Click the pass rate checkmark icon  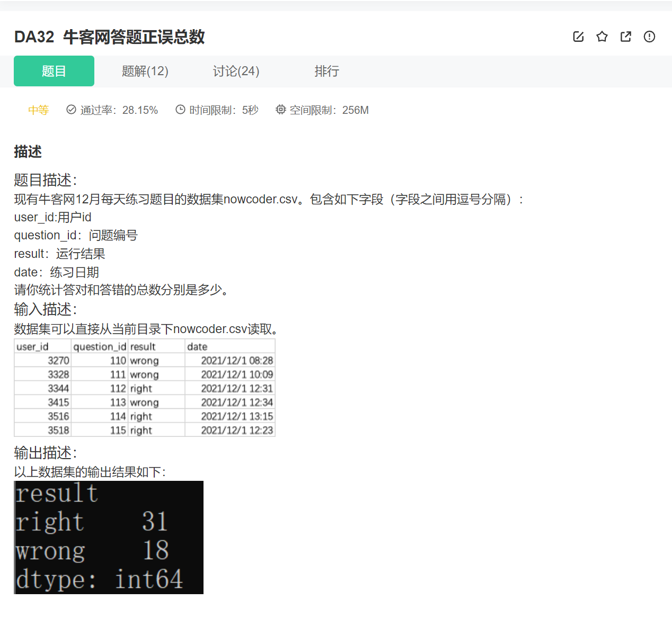point(71,110)
